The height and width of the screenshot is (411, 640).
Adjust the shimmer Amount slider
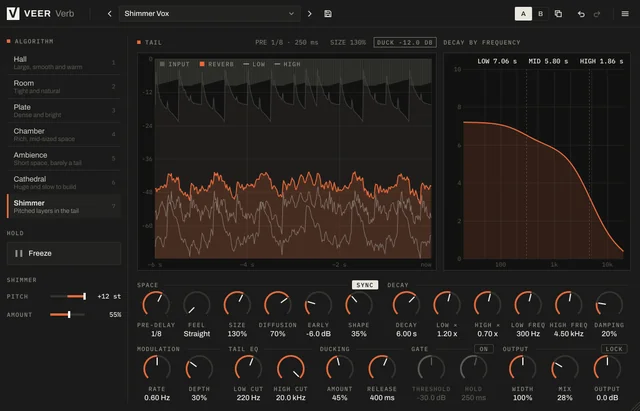pos(68,314)
